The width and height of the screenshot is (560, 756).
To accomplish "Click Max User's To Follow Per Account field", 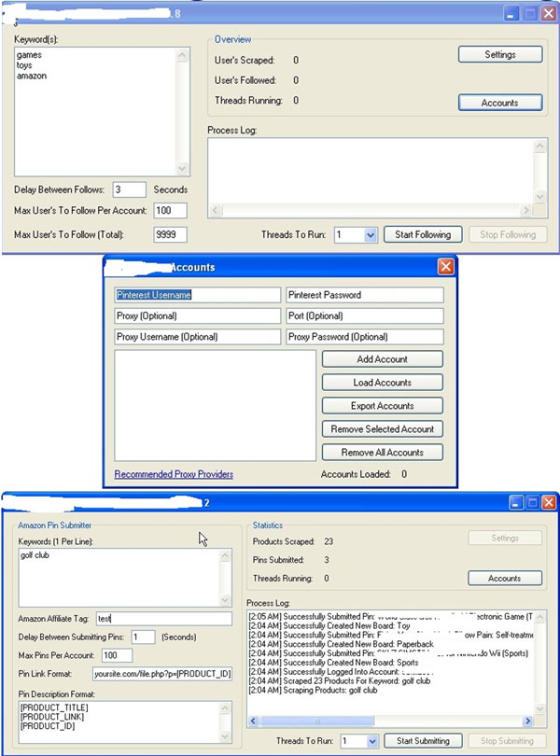I will pyautogui.click(x=170, y=210).
